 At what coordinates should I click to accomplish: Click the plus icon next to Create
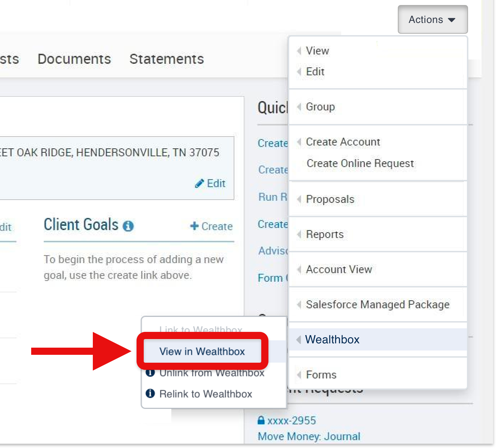194,226
